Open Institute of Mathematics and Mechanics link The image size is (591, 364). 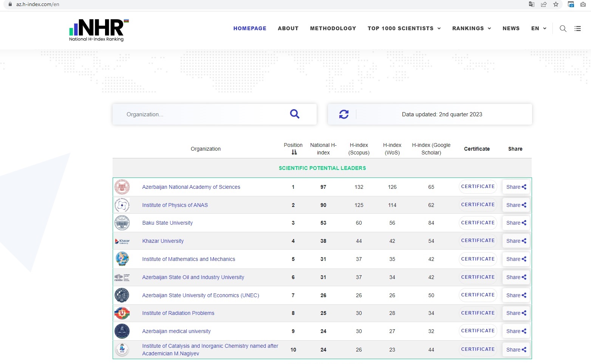(x=189, y=259)
